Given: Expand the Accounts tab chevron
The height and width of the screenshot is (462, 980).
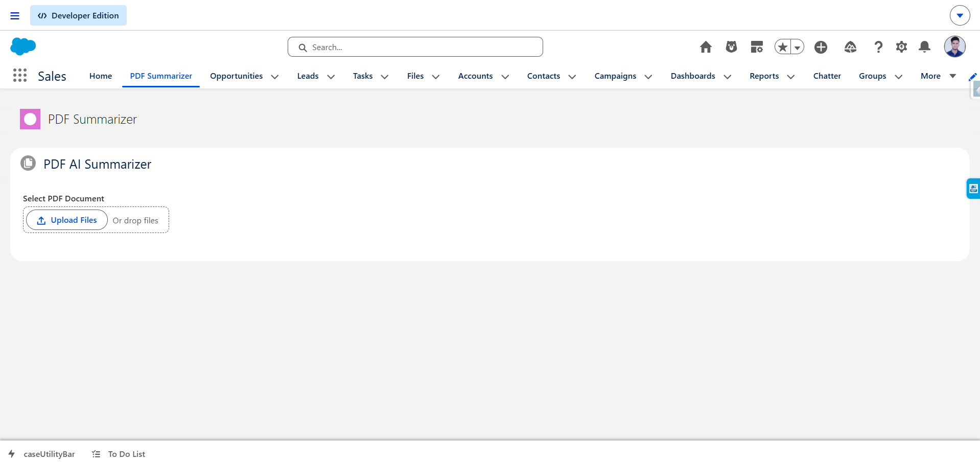Looking at the screenshot, I should pyautogui.click(x=505, y=77).
